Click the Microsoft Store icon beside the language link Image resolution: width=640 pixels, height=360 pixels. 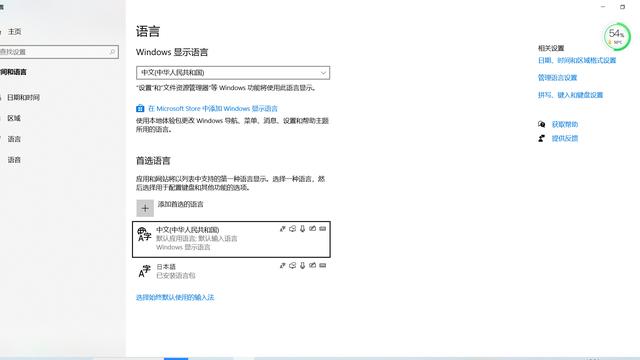coord(140,108)
